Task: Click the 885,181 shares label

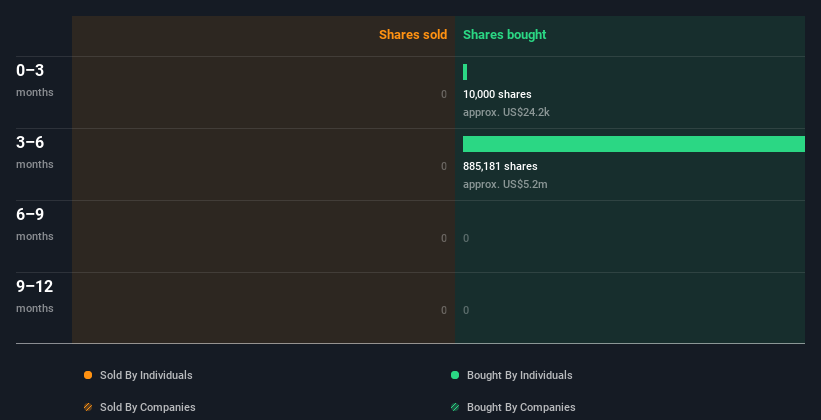Action: pyautogui.click(x=500, y=166)
